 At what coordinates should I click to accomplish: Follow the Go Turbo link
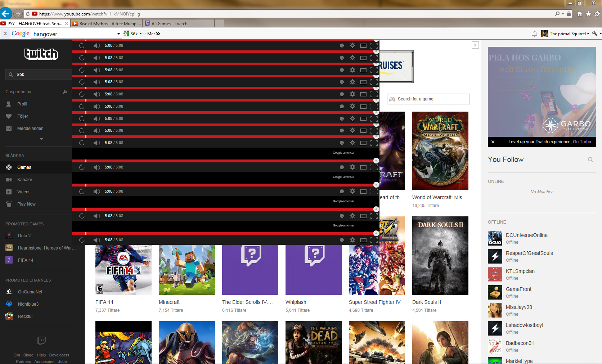pos(582,142)
